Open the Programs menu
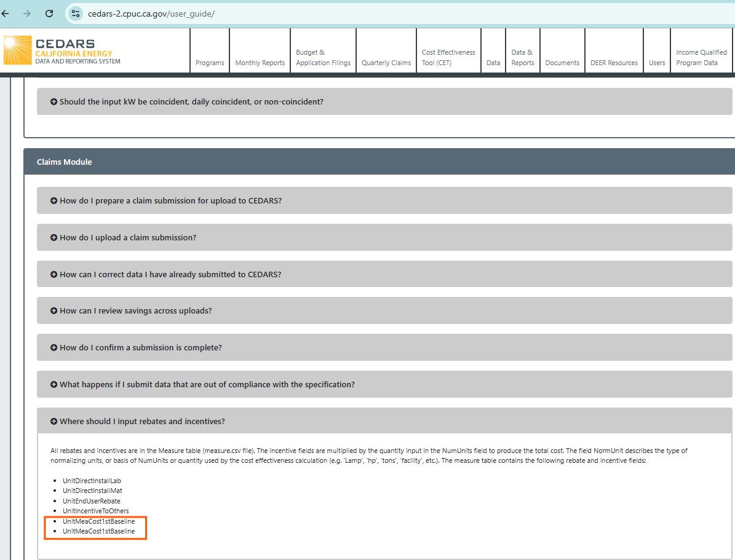The width and height of the screenshot is (735, 560). (210, 63)
